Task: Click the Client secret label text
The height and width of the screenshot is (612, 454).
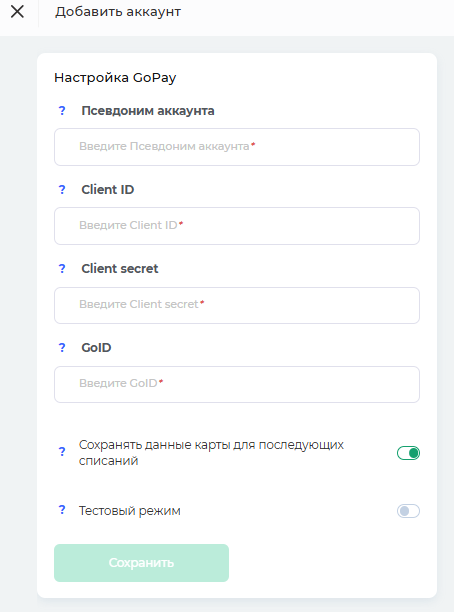Action: 120,269
